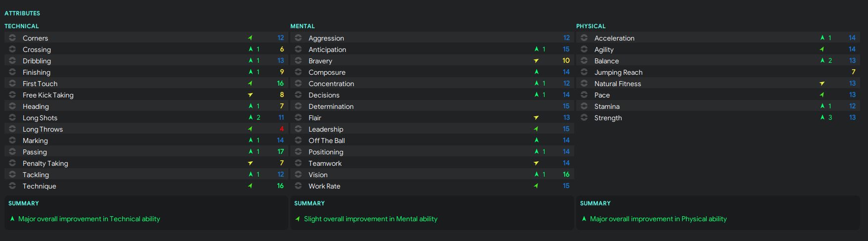Click the round icon beside Passing

tap(12, 152)
